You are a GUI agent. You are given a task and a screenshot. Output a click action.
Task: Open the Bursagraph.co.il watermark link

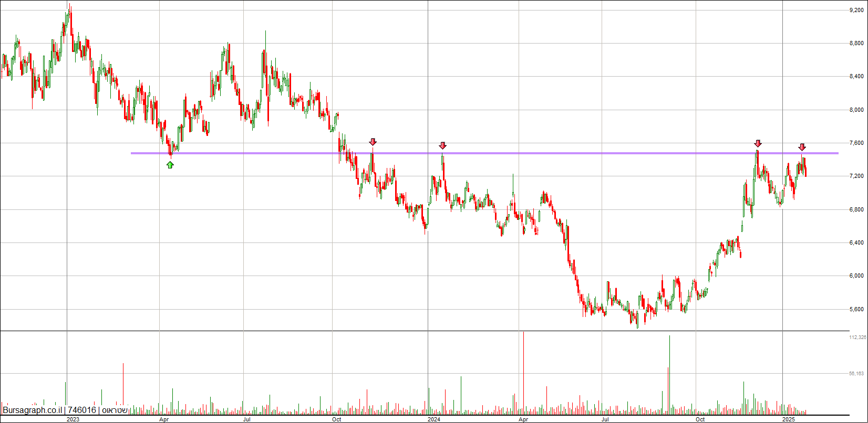pyautogui.click(x=33, y=410)
